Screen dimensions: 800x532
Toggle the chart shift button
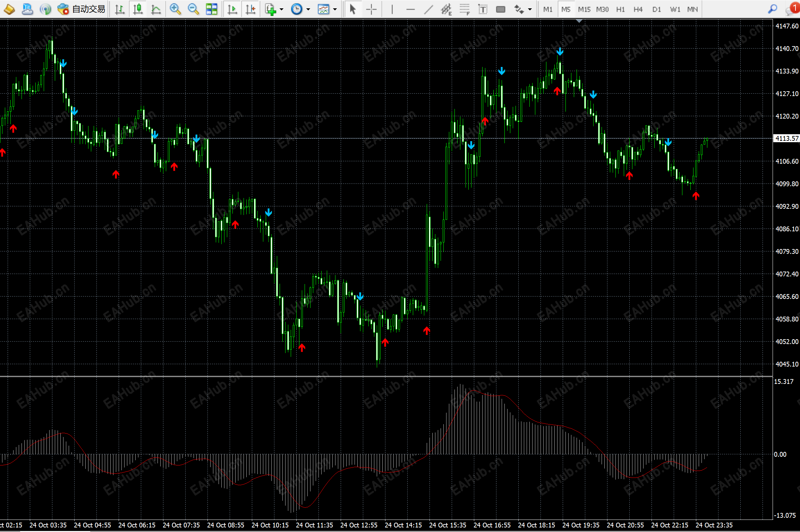pyautogui.click(x=250, y=9)
